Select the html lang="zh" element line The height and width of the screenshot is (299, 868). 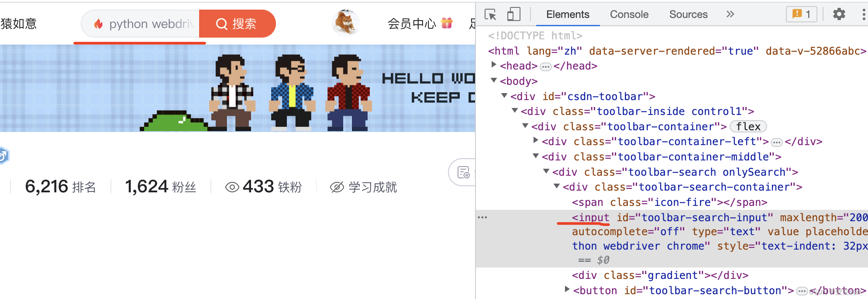point(677,51)
